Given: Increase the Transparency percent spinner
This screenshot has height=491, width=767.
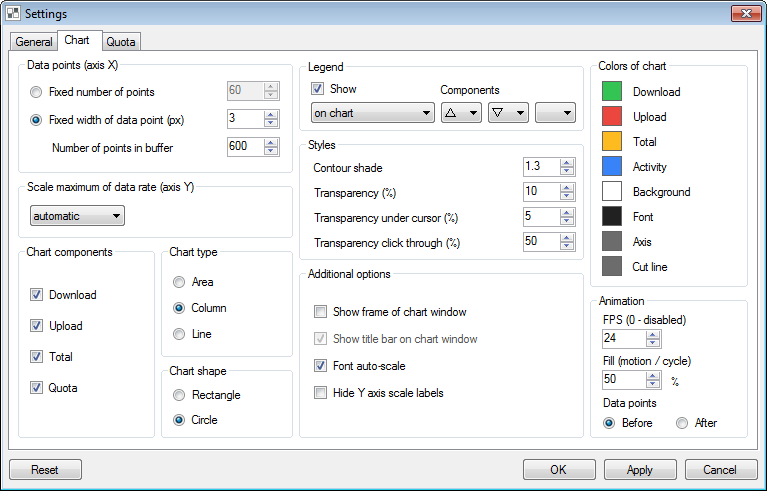Looking at the screenshot, I should click(x=567, y=187).
